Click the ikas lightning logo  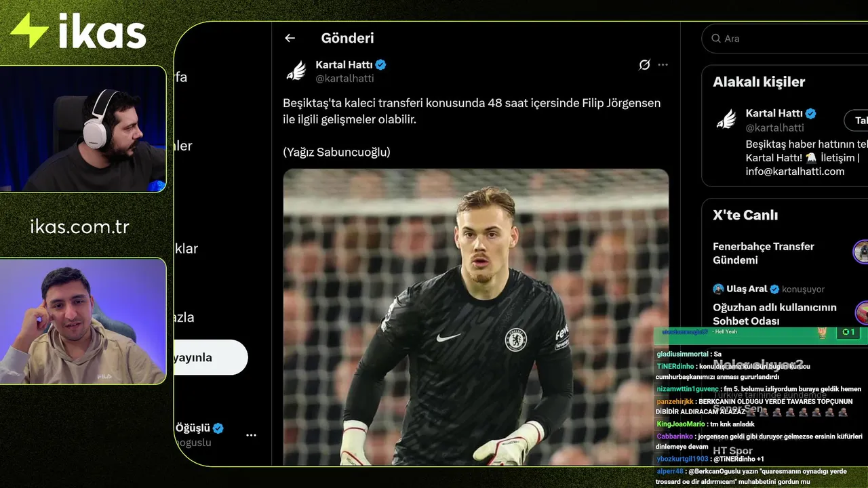tap(29, 31)
